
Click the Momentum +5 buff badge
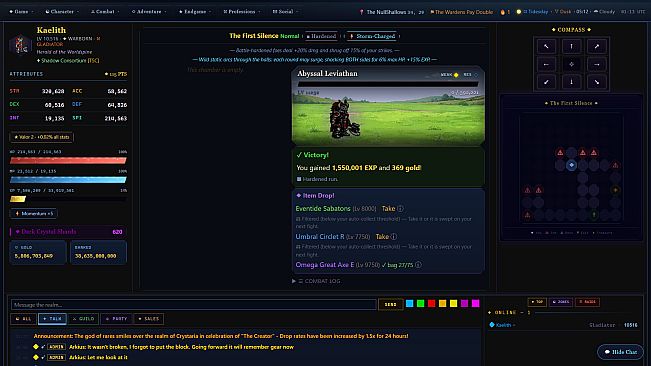[34, 213]
